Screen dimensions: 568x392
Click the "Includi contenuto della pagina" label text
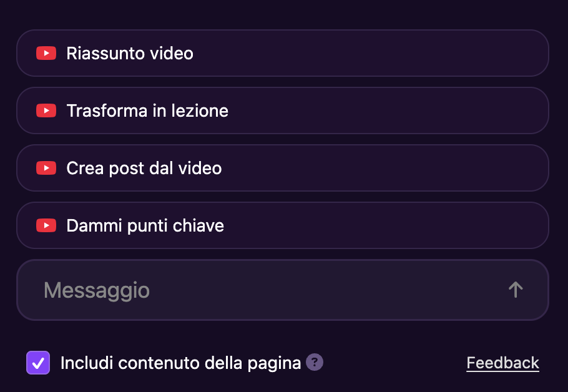click(x=180, y=363)
